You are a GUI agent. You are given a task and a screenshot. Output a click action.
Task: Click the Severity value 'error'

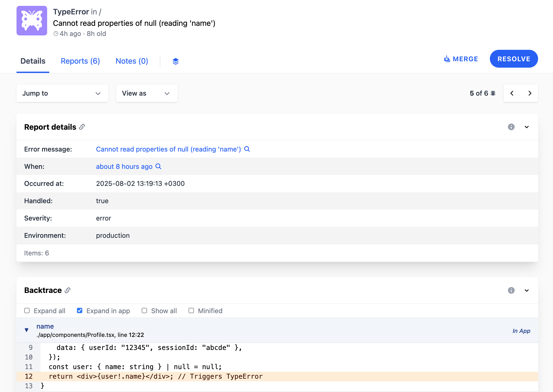pyautogui.click(x=104, y=218)
